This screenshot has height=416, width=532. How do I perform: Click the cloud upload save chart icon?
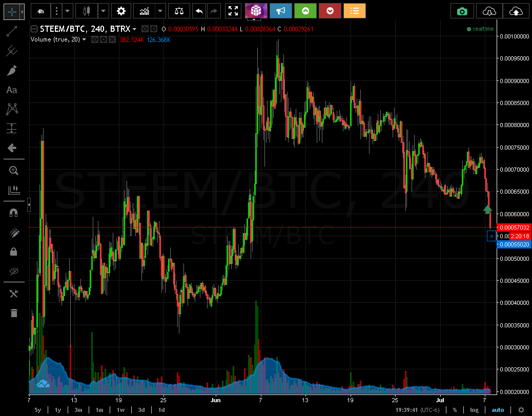point(516,12)
